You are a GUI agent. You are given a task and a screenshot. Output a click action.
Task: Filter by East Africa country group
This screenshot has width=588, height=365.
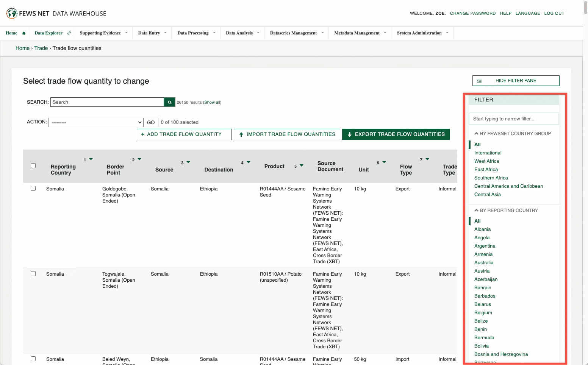pyautogui.click(x=486, y=170)
